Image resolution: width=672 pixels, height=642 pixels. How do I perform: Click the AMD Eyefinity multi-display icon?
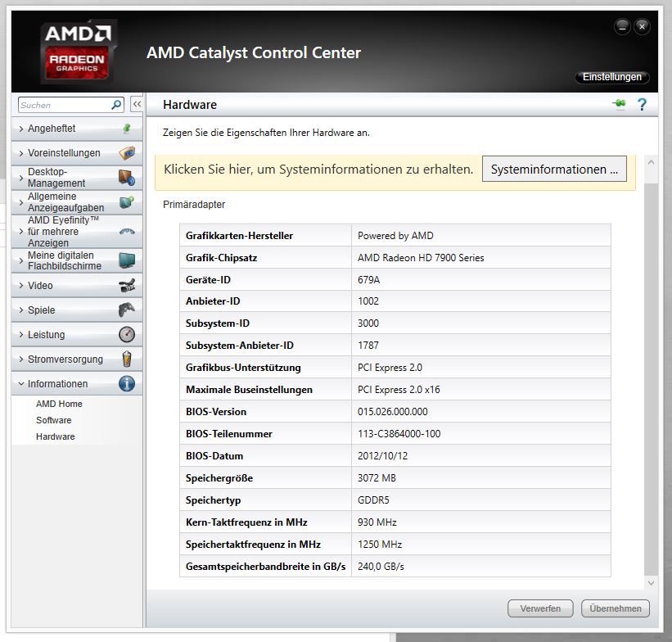127,232
